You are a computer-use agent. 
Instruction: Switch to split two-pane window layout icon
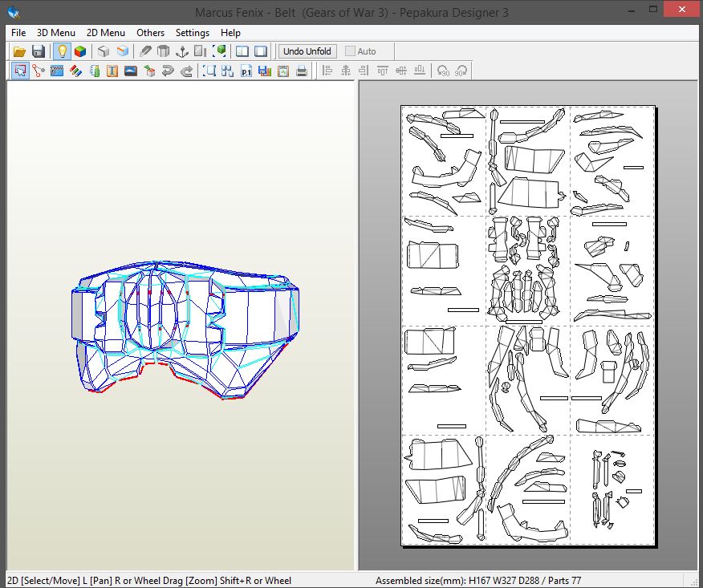click(x=242, y=51)
